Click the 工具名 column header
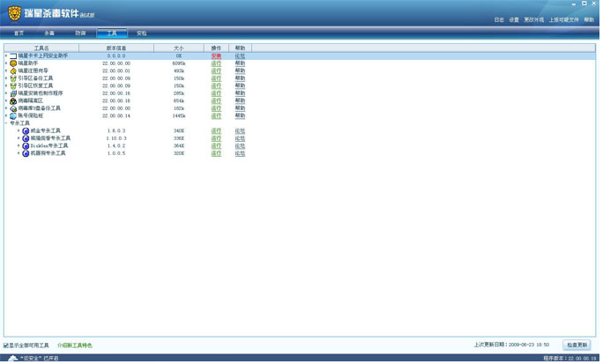The height and width of the screenshot is (364, 603). point(41,48)
